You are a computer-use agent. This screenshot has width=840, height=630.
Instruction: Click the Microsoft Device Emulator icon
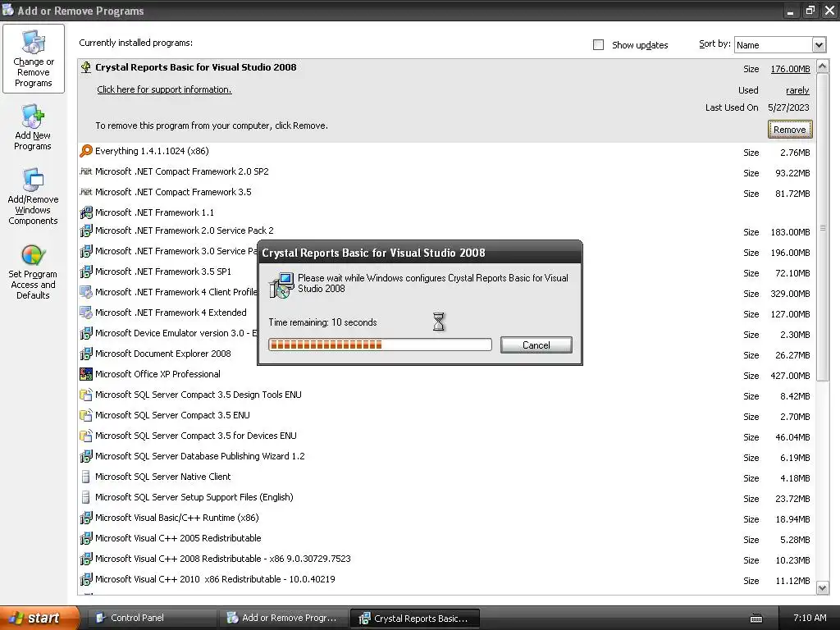[x=85, y=333]
